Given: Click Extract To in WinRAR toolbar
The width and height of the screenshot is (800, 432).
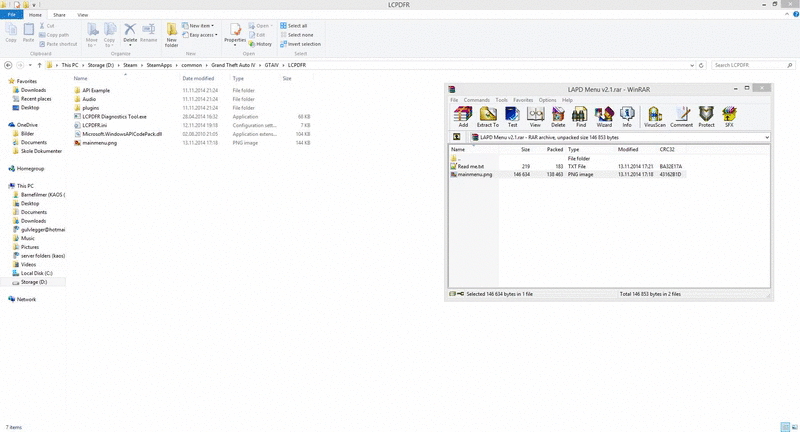Looking at the screenshot, I should coord(488,116).
